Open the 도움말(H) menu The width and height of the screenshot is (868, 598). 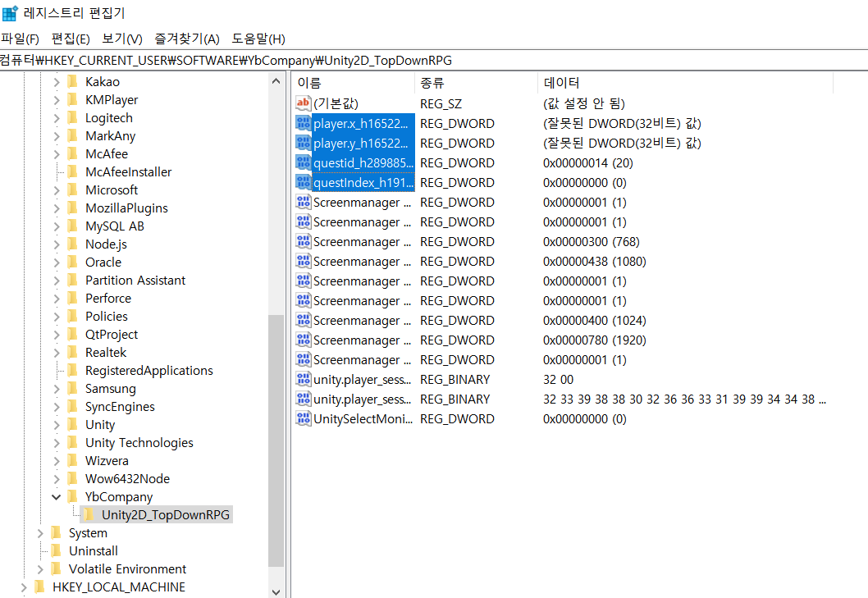[x=258, y=39]
